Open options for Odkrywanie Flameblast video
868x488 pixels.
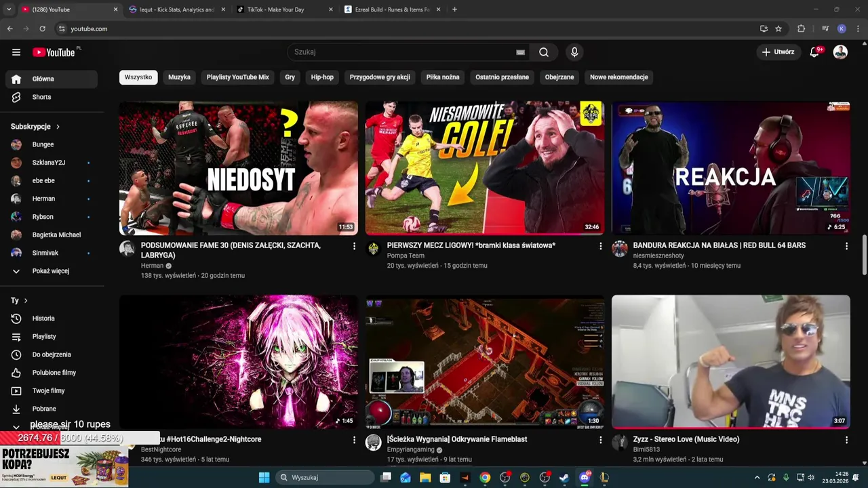tap(600, 440)
